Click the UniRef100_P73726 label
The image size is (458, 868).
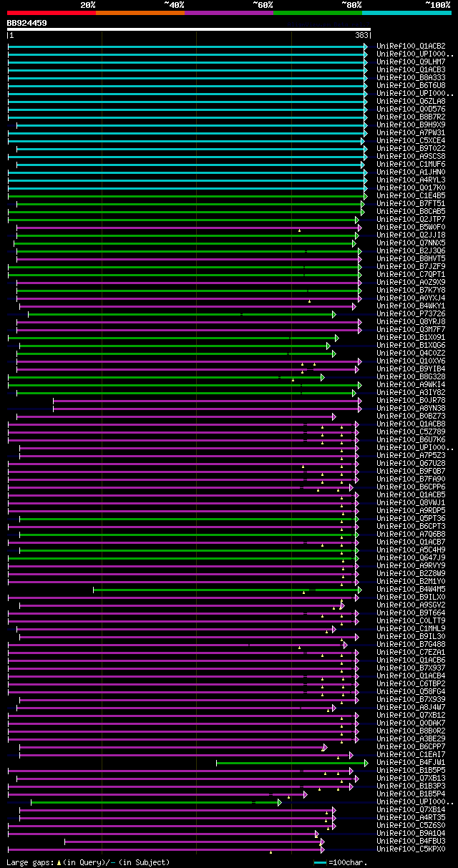pyautogui.click(x=411, y=314)
